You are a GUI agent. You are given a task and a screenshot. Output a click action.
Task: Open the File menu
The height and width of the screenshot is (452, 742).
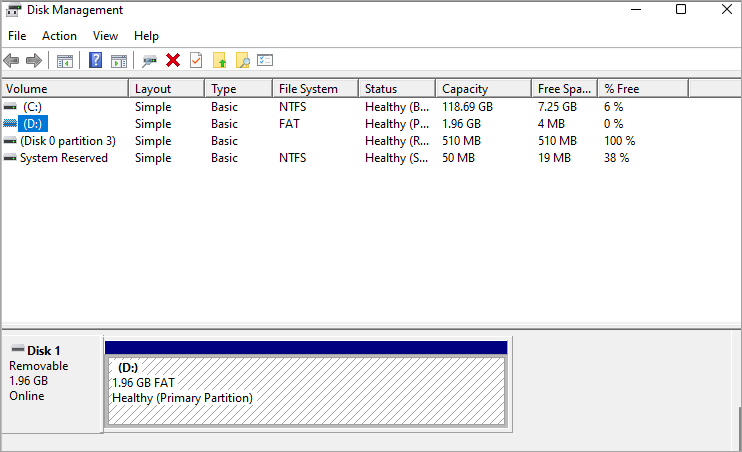point(17,36)
